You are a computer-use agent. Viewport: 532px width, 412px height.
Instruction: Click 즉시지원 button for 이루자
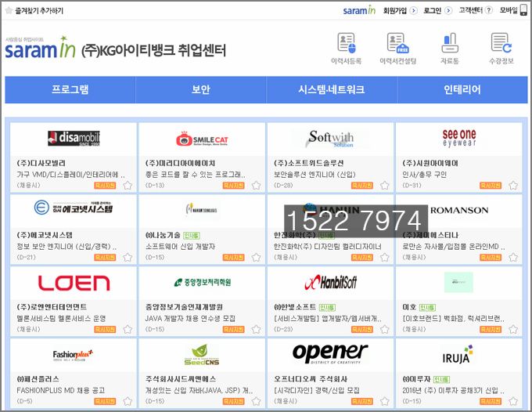click(x=491, y=402)
